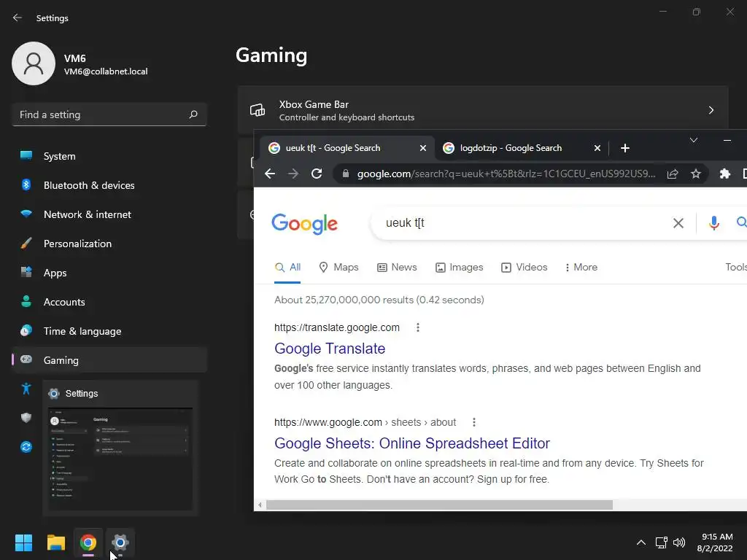Image resolution: width=747 pixels, height=560 pixels.
Task: Switch to the 'logdotzip - Google Search' tab
Action: (x=522, y=148)
